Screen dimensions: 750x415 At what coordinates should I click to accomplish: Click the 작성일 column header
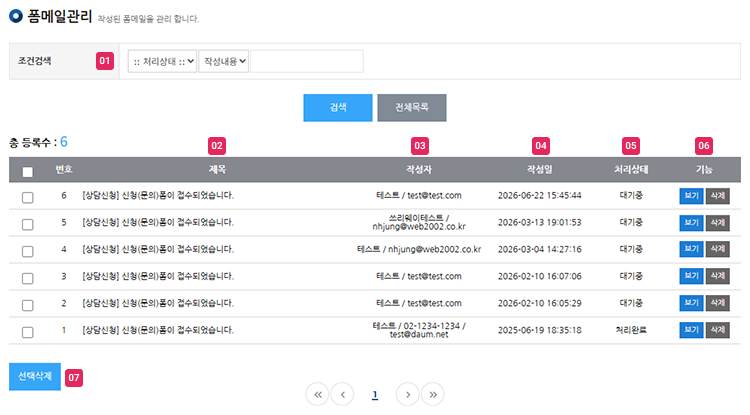pyautogui.click(x=540, y=169)
